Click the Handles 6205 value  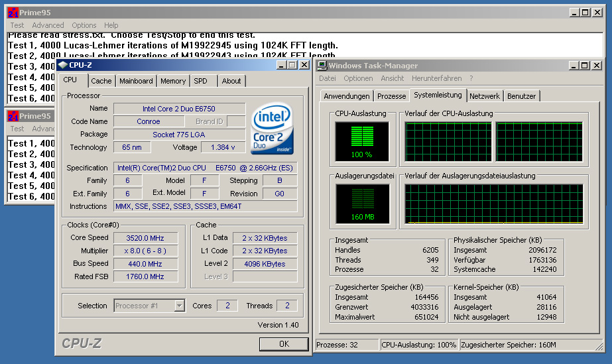[x=430, y=250]
